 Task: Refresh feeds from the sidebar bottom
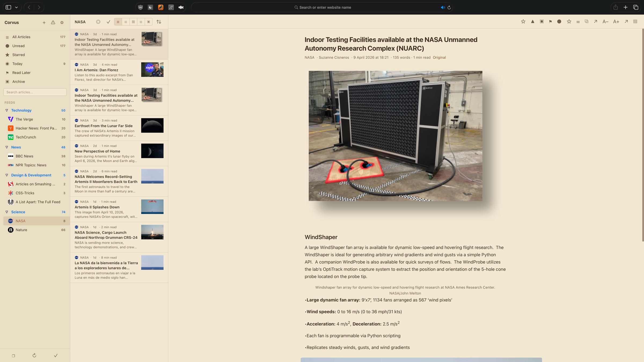35,356
